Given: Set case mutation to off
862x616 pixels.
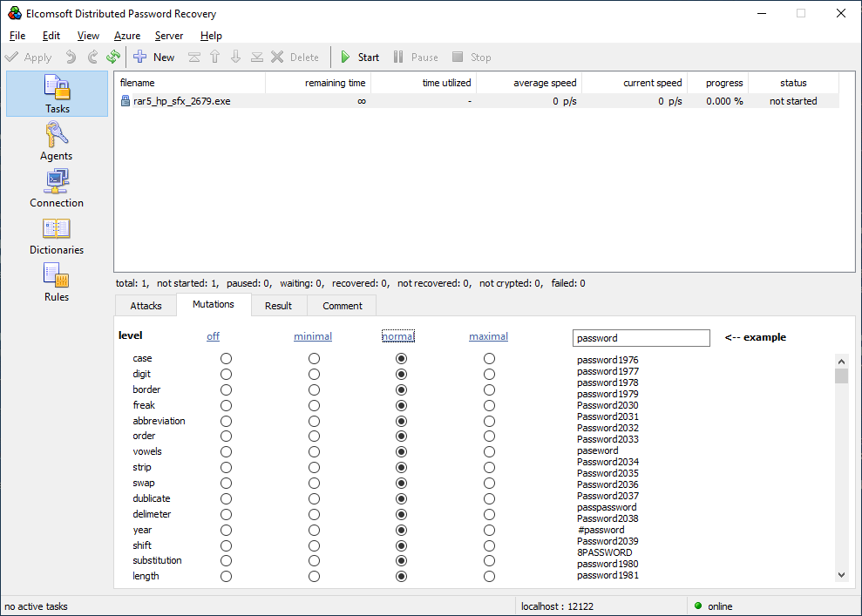Looking at the screenshot, I should click(x=226, y=359).
